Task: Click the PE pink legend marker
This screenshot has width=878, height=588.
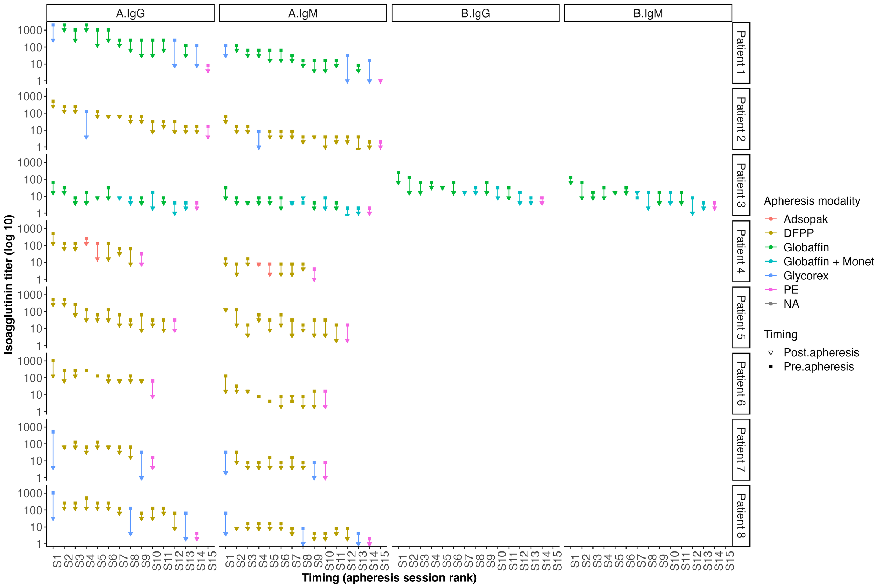Action: [x=771, y=290]
